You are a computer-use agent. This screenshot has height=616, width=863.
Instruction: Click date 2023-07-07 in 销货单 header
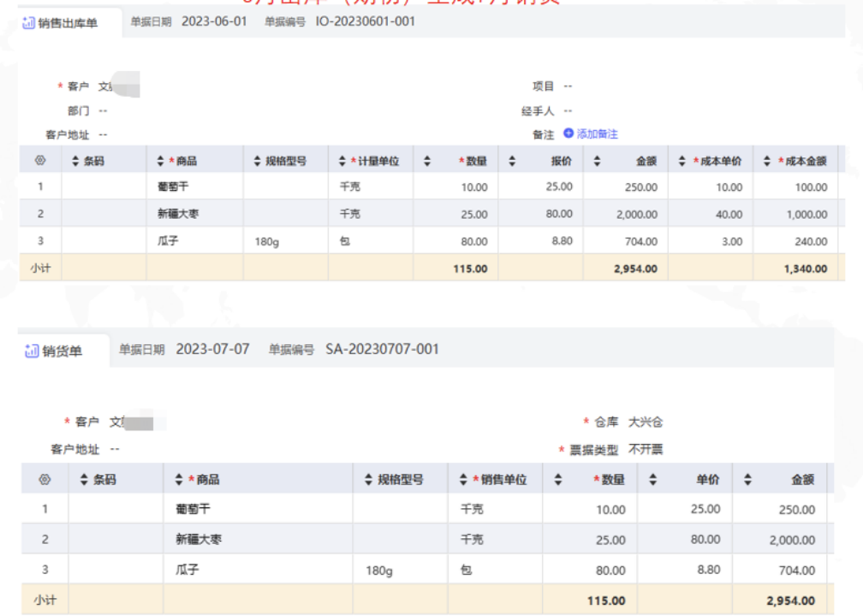[x=212, y=349]
